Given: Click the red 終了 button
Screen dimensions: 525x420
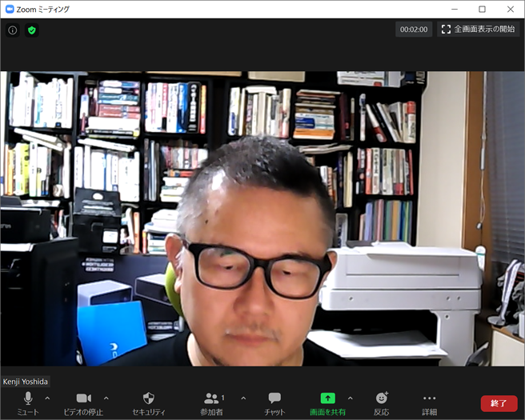Looking at the screenshot, I should 499,404.
